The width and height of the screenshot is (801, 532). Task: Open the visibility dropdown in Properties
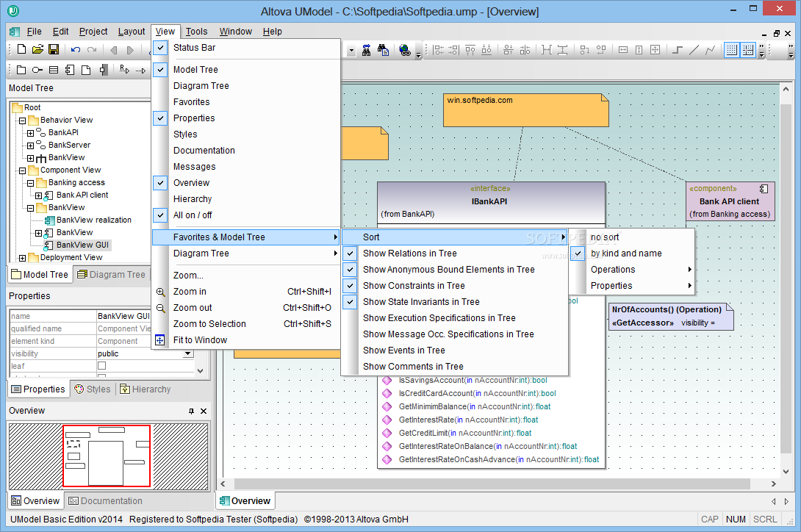[188, 353]
